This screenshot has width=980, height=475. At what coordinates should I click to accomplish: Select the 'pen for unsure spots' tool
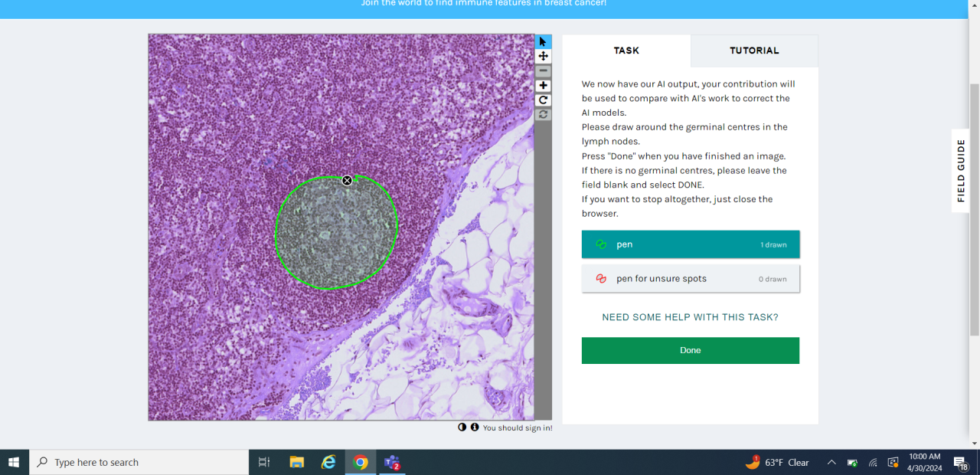point(691,279)
